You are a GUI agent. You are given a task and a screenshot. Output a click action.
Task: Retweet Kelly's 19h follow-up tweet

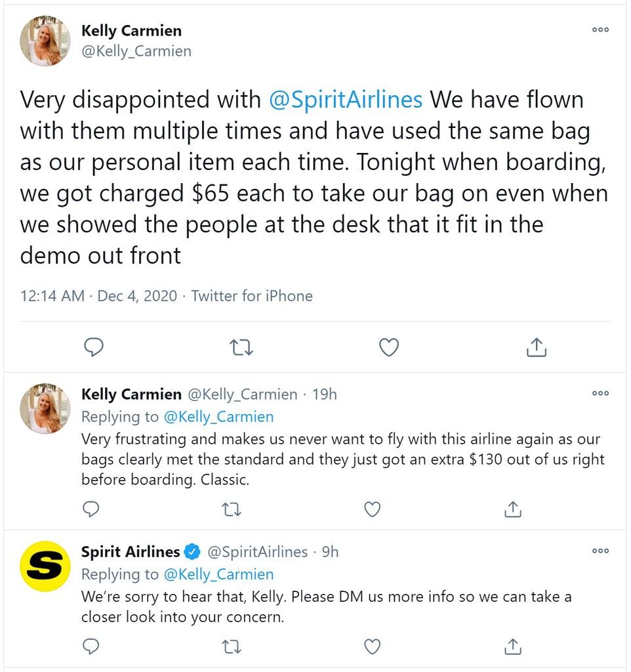pos(232,509)
